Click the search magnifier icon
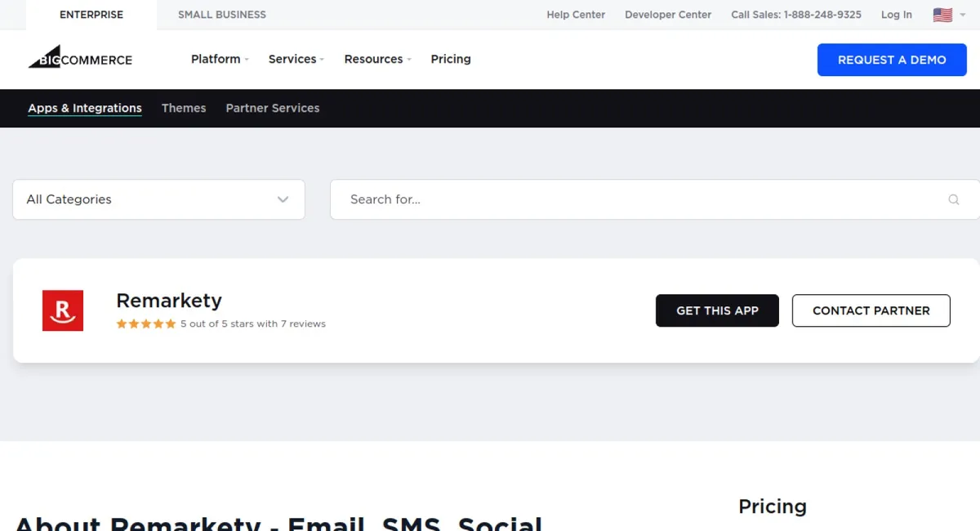 pos(953,199)
